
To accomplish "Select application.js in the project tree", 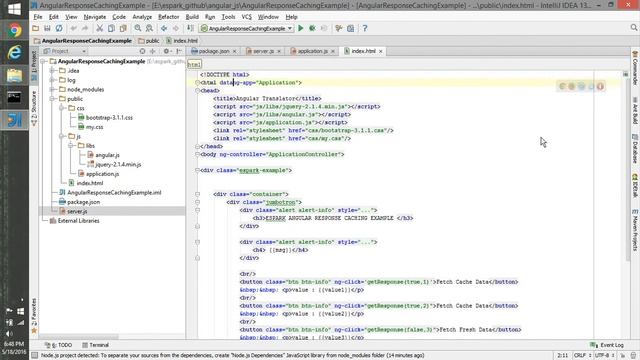I will [102, 174].
